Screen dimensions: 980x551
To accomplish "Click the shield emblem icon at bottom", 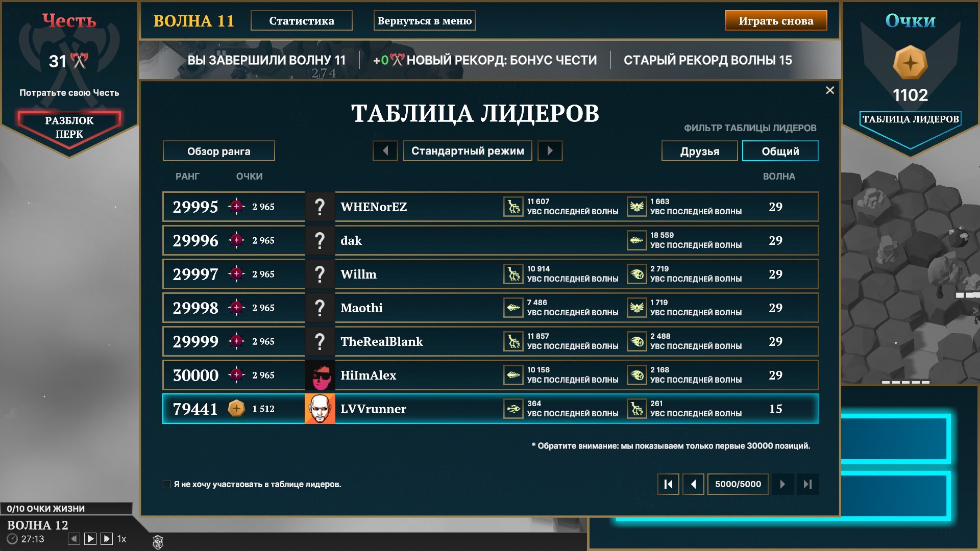I will point(158,542).
